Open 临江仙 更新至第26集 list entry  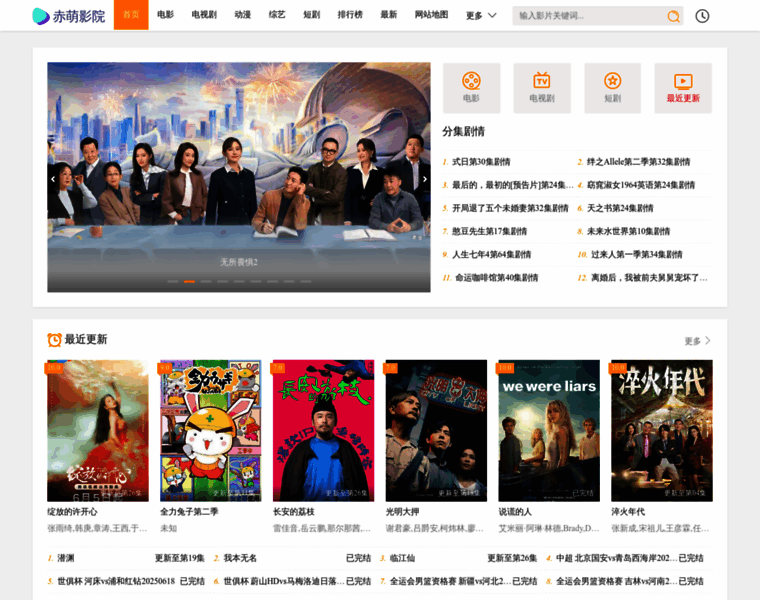click(459, 558)
